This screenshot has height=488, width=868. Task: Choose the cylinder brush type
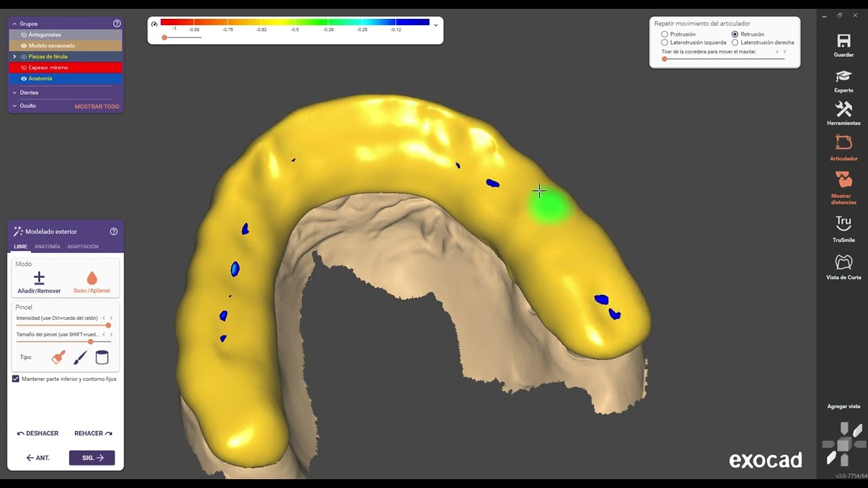coord(102,357)
